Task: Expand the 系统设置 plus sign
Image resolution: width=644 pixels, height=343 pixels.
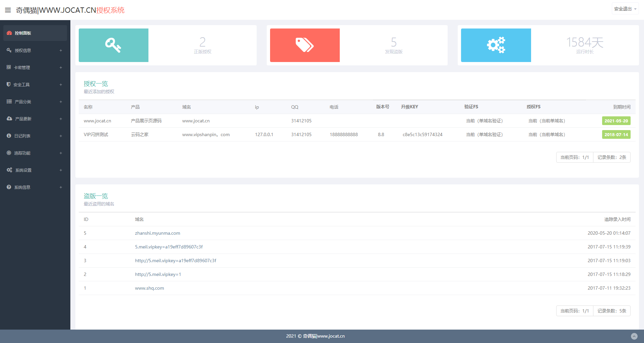Action: [x=61, y=170]
